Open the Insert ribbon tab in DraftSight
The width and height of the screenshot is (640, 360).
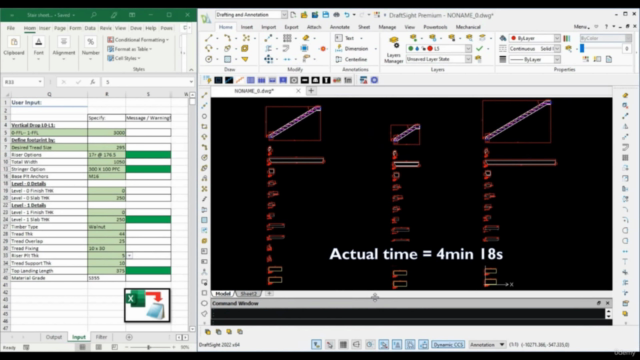coord(247,27)
